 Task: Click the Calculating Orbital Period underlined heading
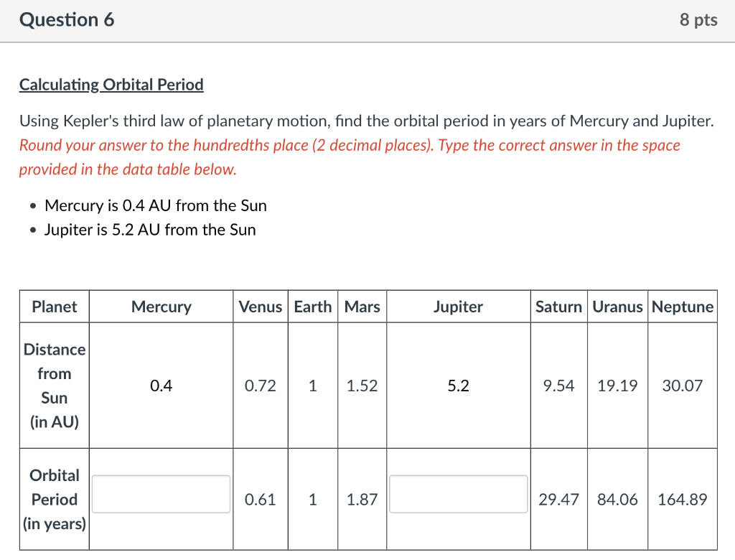pos(110,84)
